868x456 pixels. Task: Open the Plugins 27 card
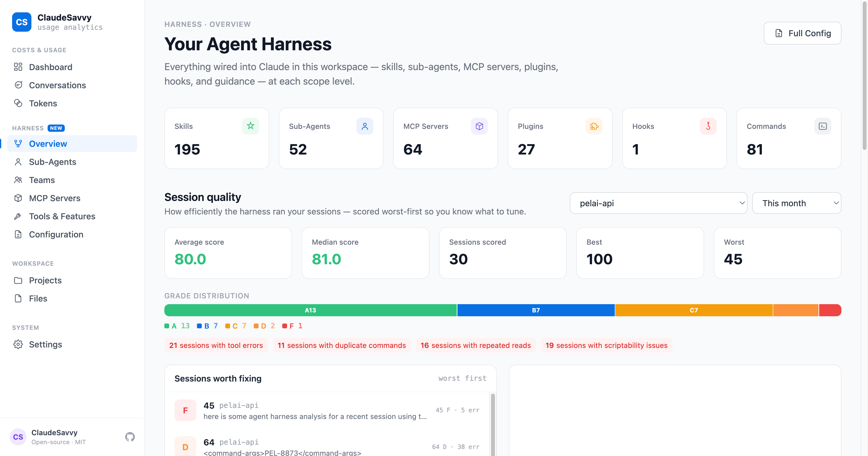[560, 138]
